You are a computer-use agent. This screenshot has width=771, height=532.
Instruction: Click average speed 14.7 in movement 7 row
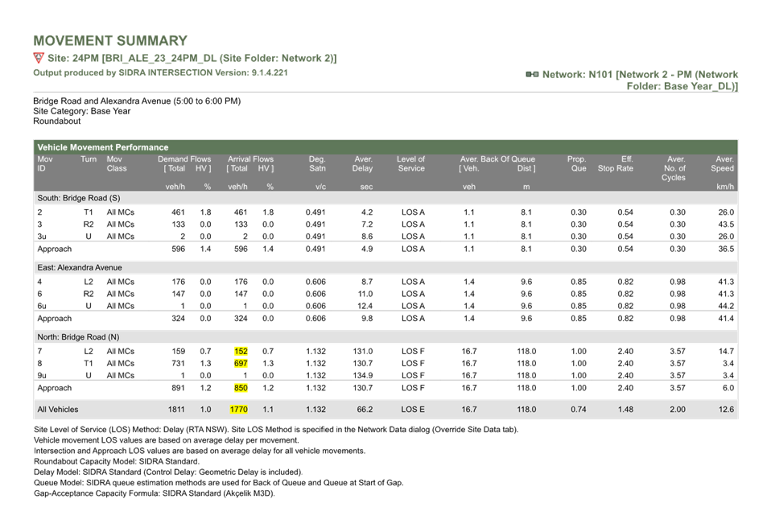pos(726,352)
